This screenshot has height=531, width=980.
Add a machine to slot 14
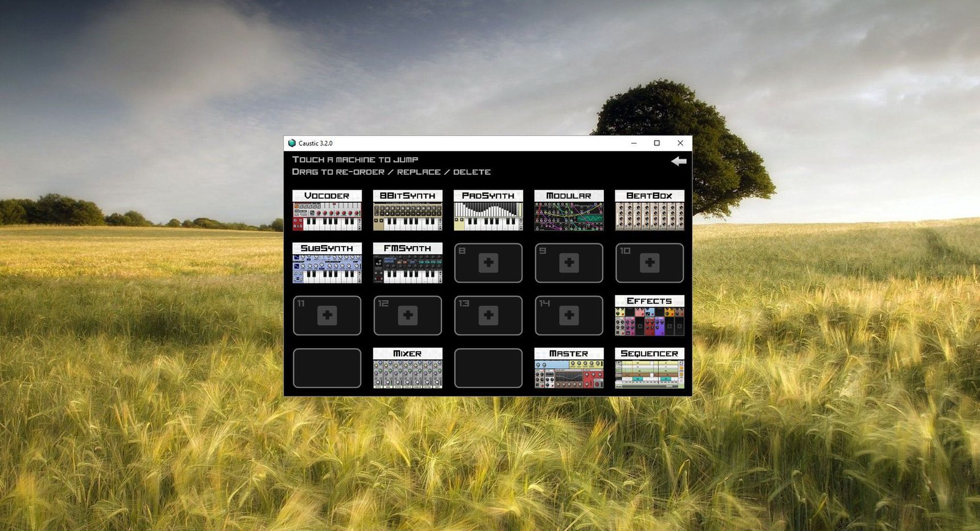[x=569, y=315]
